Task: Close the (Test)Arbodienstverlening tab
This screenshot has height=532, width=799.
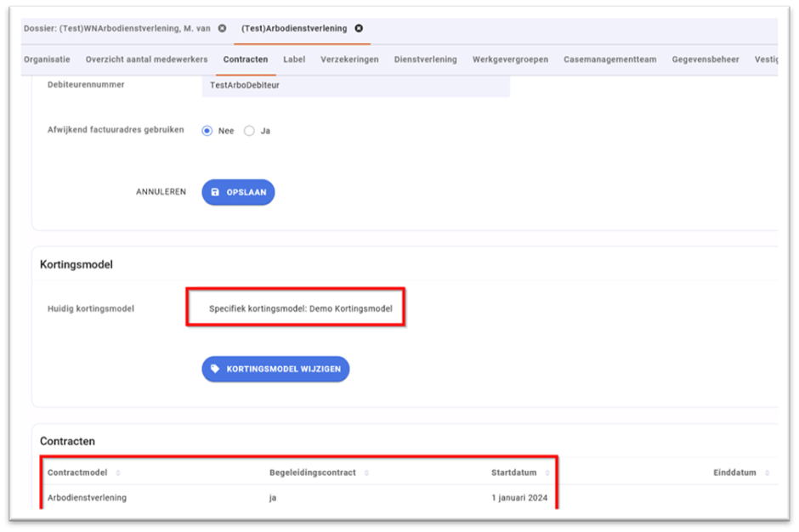Action: tap(359, 29)
